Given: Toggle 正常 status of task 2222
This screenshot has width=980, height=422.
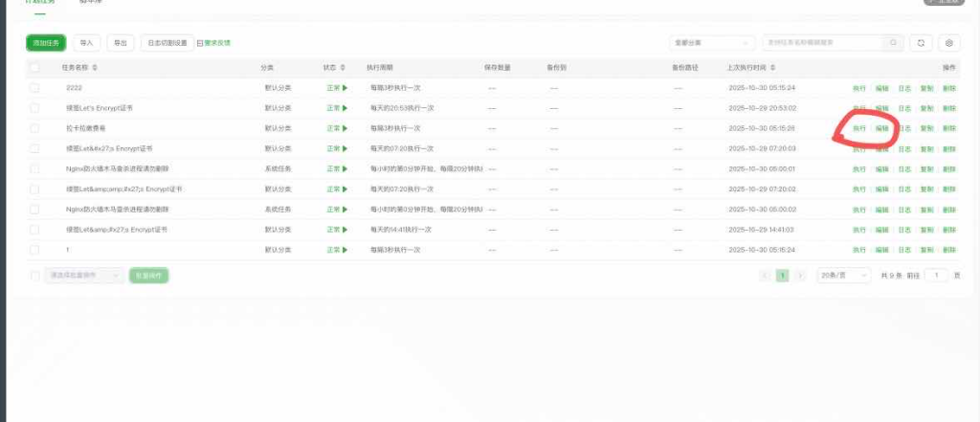Looking at the screenshot, I should pos(337,88).
